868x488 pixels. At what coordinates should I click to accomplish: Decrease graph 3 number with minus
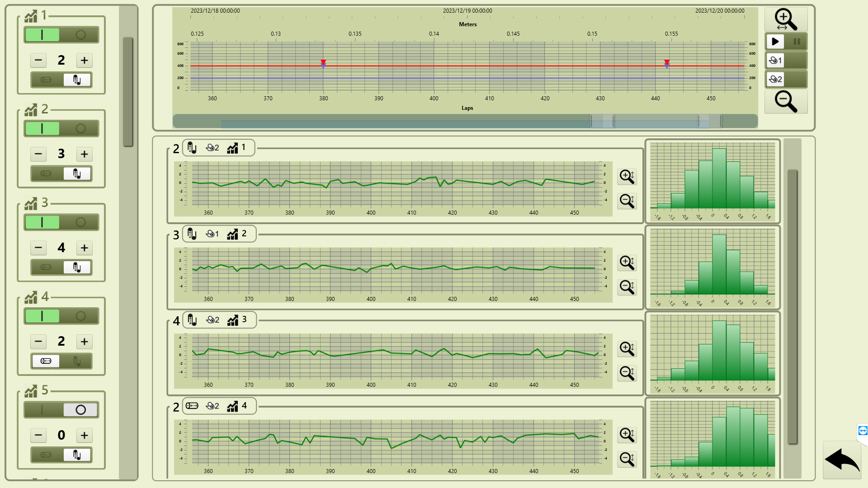pos(38,248)
